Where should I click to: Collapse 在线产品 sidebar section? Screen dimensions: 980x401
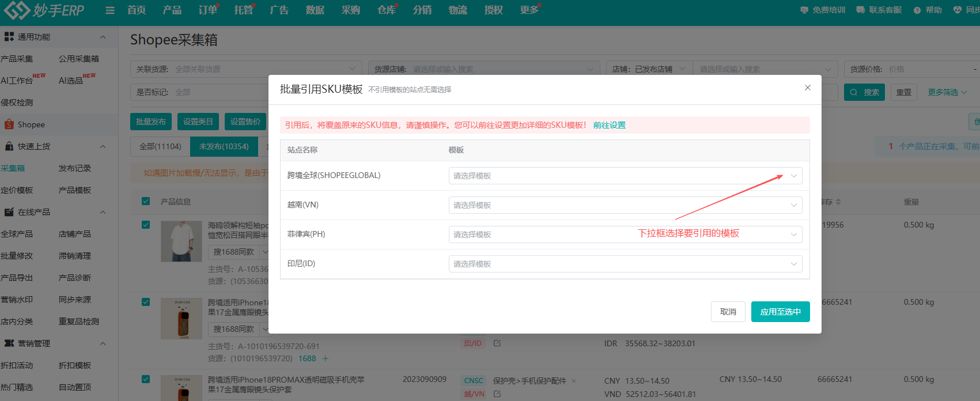pyautogui.click(x=103, y=212)
